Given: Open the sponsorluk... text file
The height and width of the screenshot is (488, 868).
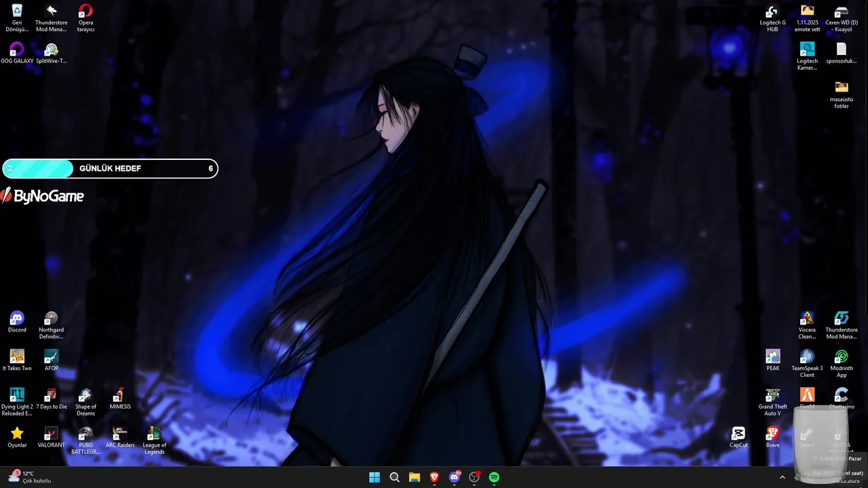Looking at the screenshot, I should point(842,53).
